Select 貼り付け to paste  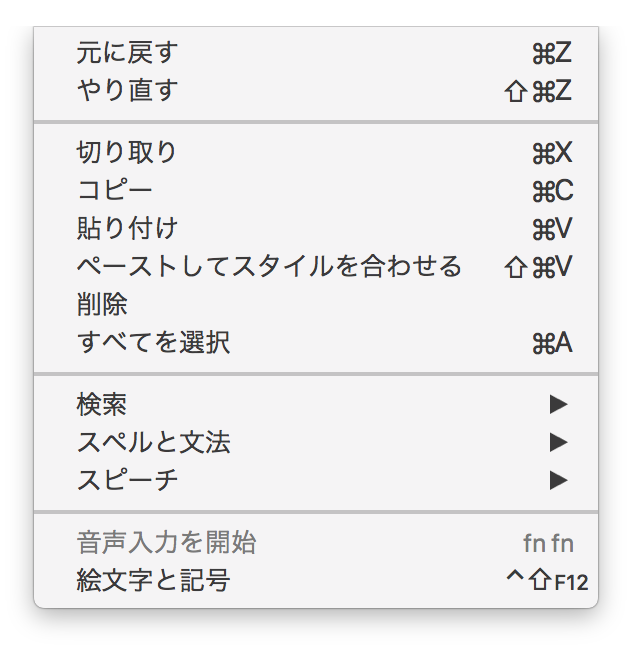pos(126,229)
